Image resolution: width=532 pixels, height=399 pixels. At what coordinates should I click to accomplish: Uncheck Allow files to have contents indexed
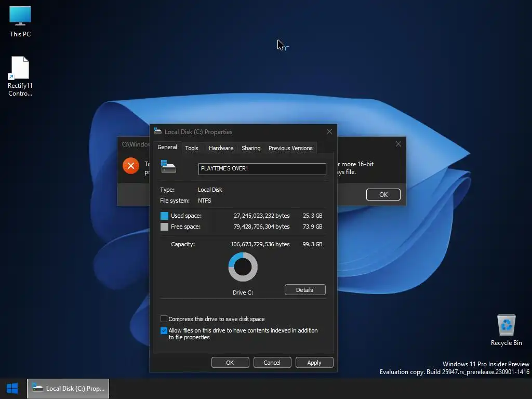point(164,330)
